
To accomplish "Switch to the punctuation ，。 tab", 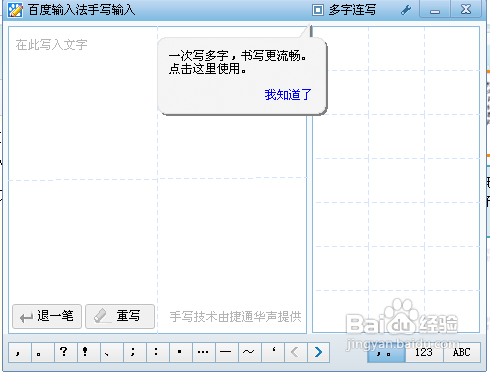I will coord(386,352).
